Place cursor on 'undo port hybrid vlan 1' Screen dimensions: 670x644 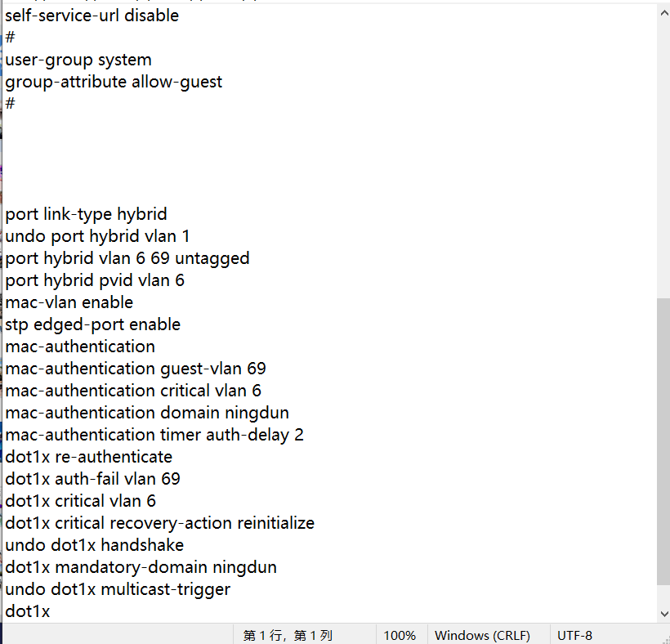[x=97, y=236]
